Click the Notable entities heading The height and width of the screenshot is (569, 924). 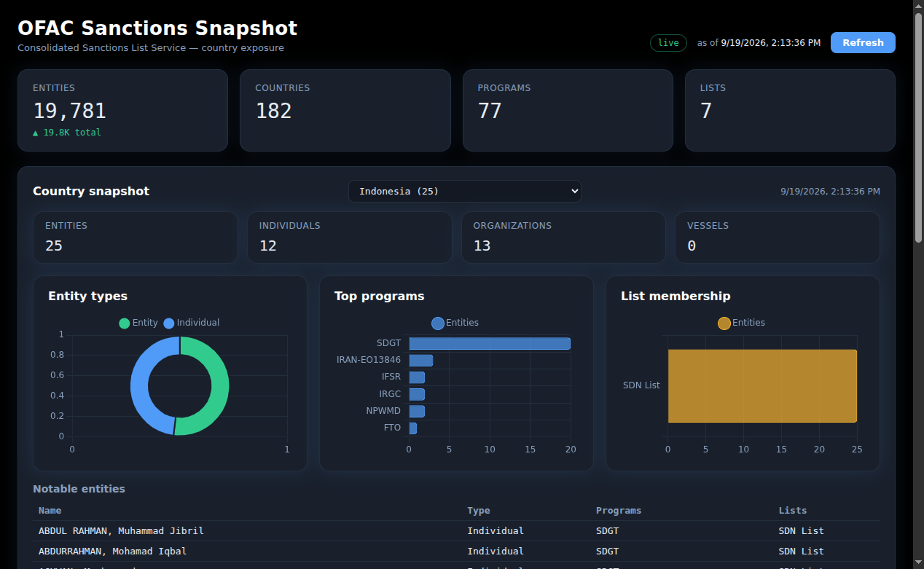coord(79,489)
